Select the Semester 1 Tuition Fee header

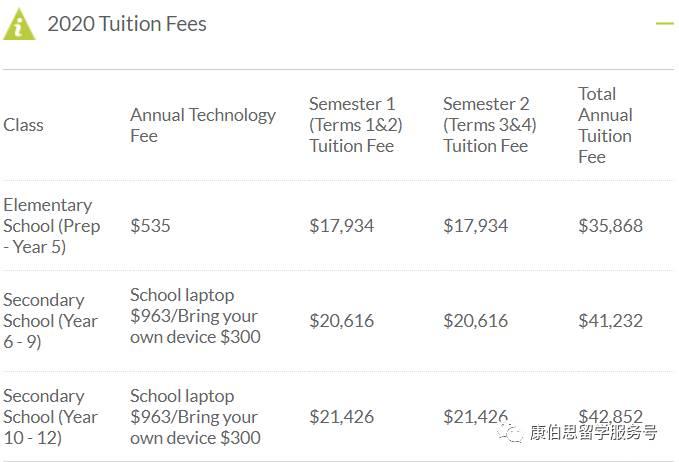pos(352,125)
